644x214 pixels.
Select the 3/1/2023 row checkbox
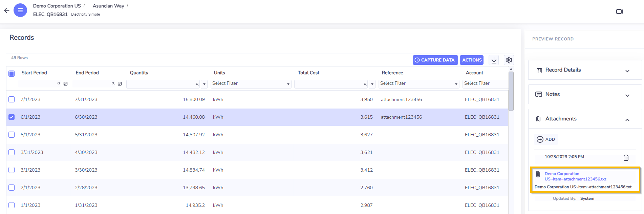pyautogui.click(x=12, y=170)
